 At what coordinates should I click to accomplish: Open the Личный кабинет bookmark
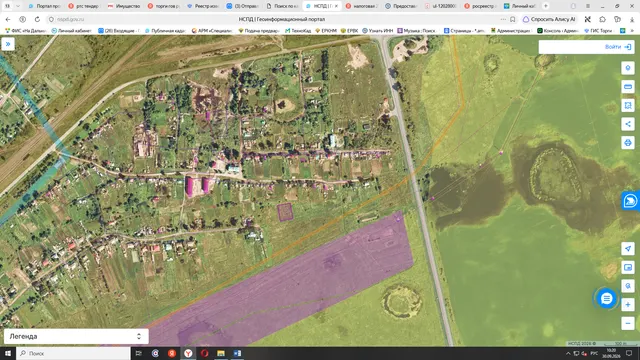click(71, 31)
